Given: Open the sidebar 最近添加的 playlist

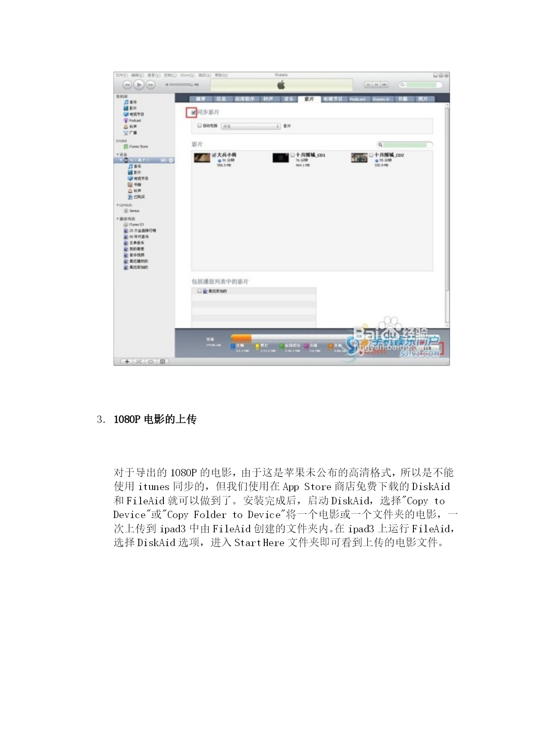Looking at the screenshot, I should click(x=136, y=267).
